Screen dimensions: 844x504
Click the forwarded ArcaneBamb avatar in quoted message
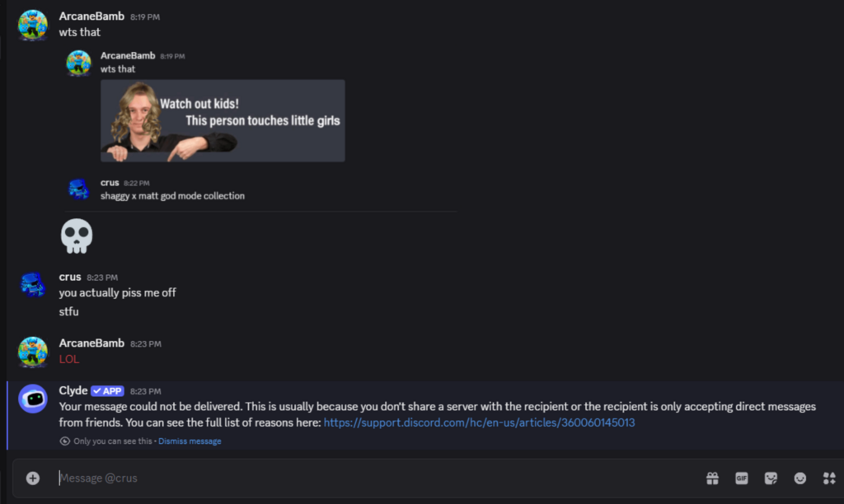(x=78, y=63)
